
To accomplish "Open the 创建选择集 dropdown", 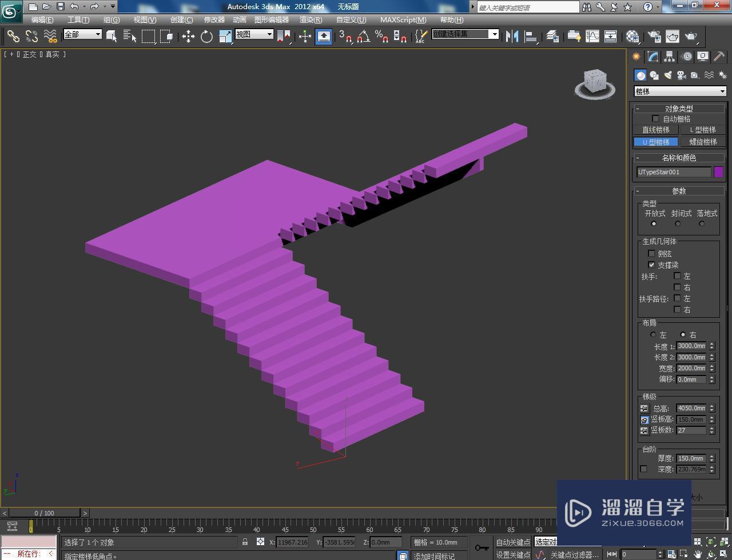I will pyautogui.click(x=465, y=34).
